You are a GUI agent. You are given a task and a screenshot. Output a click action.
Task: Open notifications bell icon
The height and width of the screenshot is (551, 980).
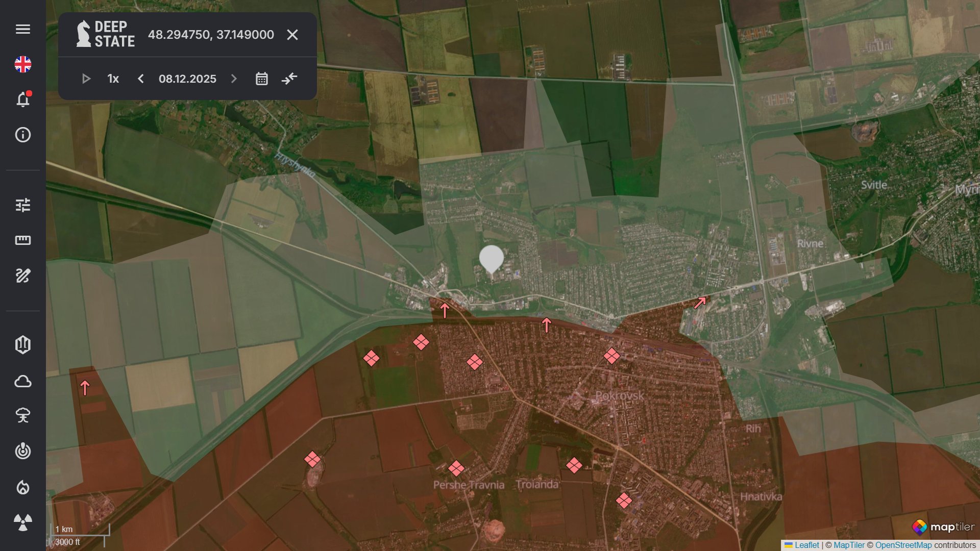pos(23,99)
